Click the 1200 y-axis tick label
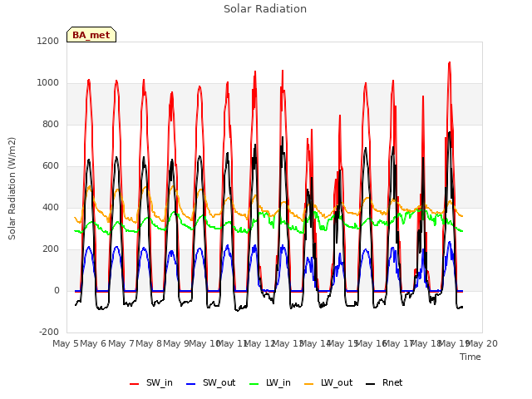Screen dimensions: 532x399 (x=48, y=41)
